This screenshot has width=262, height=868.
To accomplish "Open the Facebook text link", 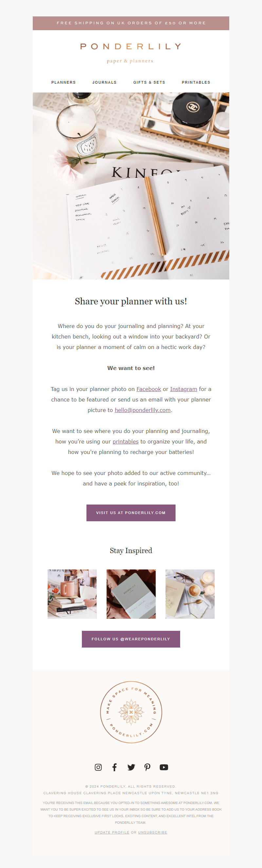I will [x=149, y=389].
